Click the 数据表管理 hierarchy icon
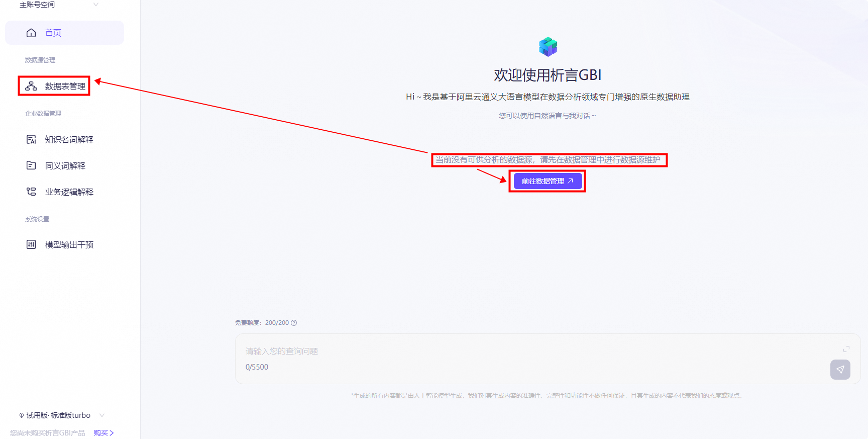 click(31, 86)
